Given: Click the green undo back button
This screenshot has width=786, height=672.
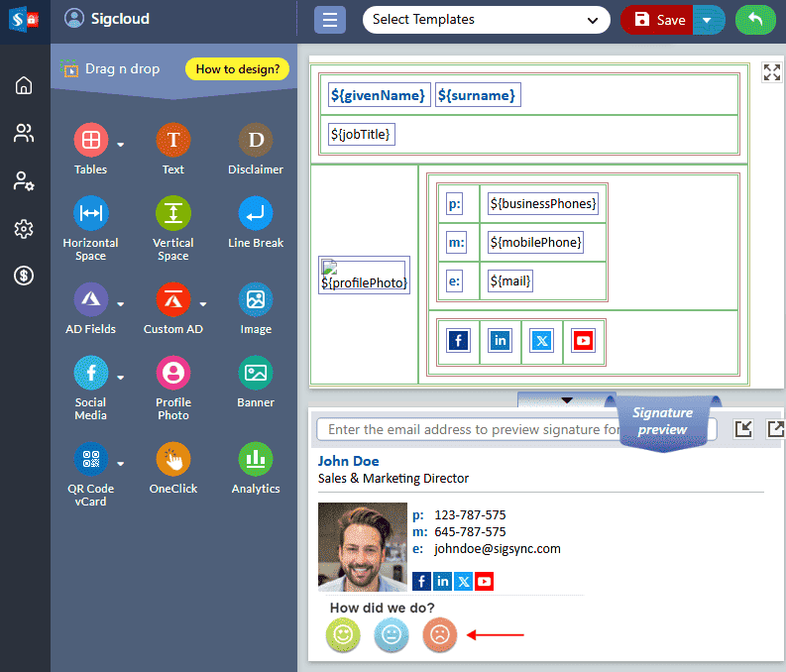Looking at the screenshot, I should click(755, 20).
